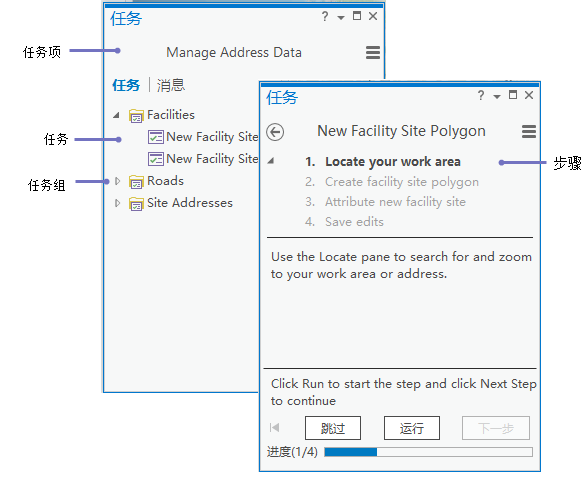
Task: Collapse the step list triangle beside Locate your work area
Action: [271, 161]
